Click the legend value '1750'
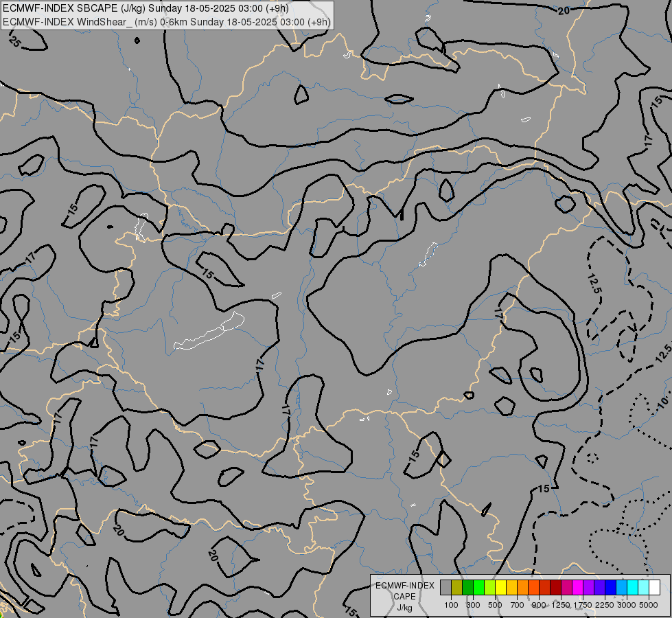This screenshot has width=672, height=618. click(583, 605)
